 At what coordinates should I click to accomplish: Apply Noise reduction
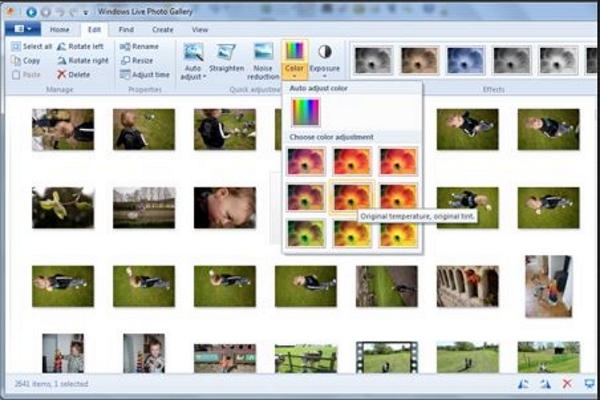(263, 61)
